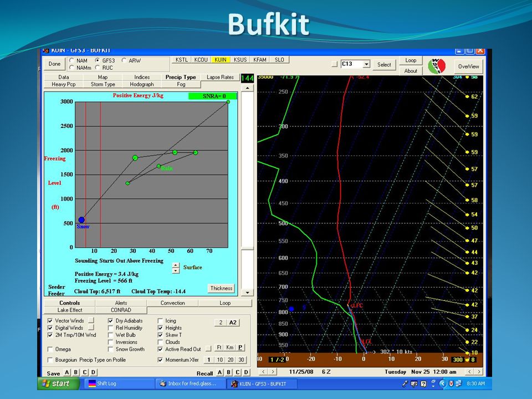Click the momentum transfer 30 button

click(x=241, y=360)
